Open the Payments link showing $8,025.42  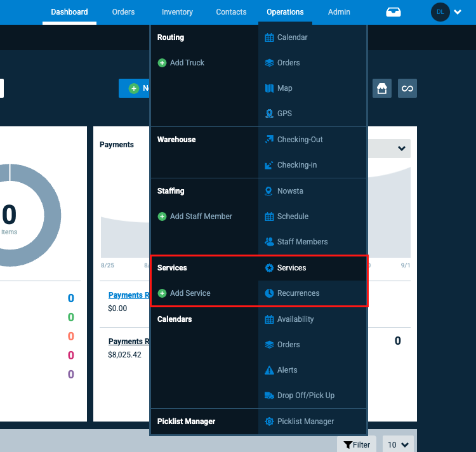[129, 342]
